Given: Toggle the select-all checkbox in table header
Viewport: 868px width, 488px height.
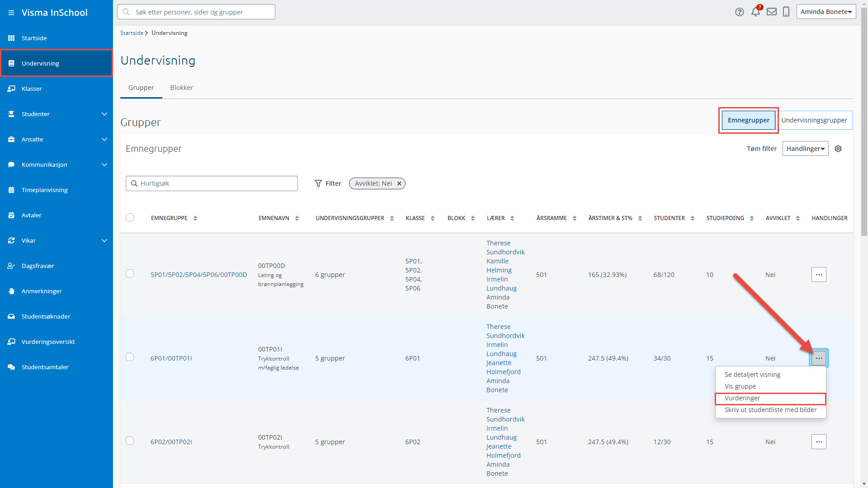Looking at the screenshot, I should [x=130, y=217].
